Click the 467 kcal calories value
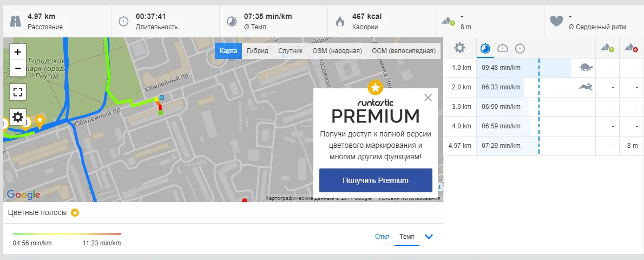This screenshot has width=644, height=260. pos(367,16)
